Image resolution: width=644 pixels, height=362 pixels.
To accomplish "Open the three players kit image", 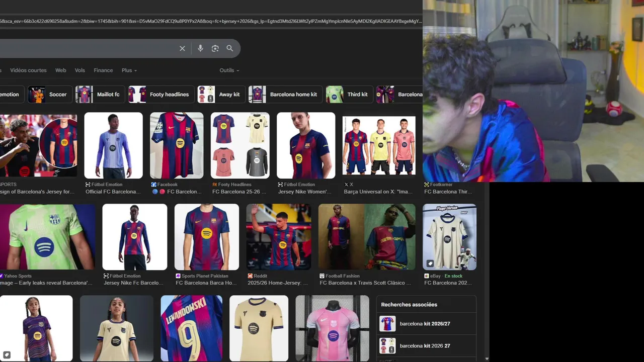I will (379, 146).
